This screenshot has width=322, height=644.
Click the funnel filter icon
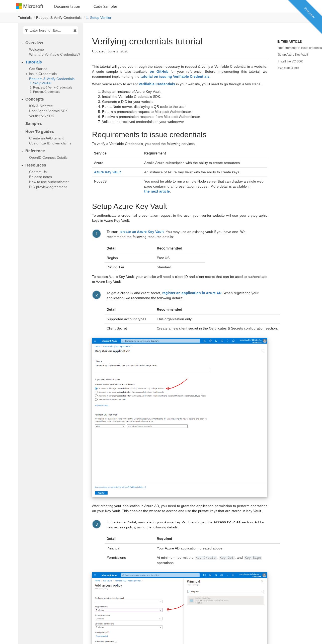tap(26, 31)
